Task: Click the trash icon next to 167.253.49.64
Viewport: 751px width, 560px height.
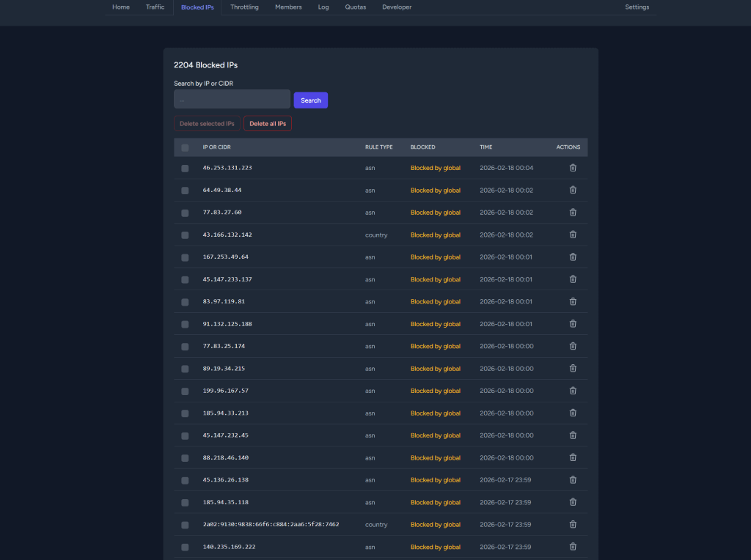Action: coord(573,257)
